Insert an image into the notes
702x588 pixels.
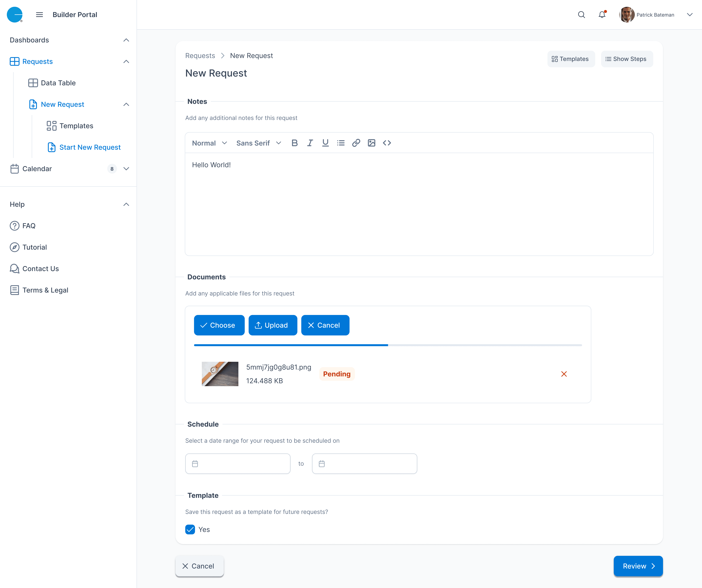371,143
